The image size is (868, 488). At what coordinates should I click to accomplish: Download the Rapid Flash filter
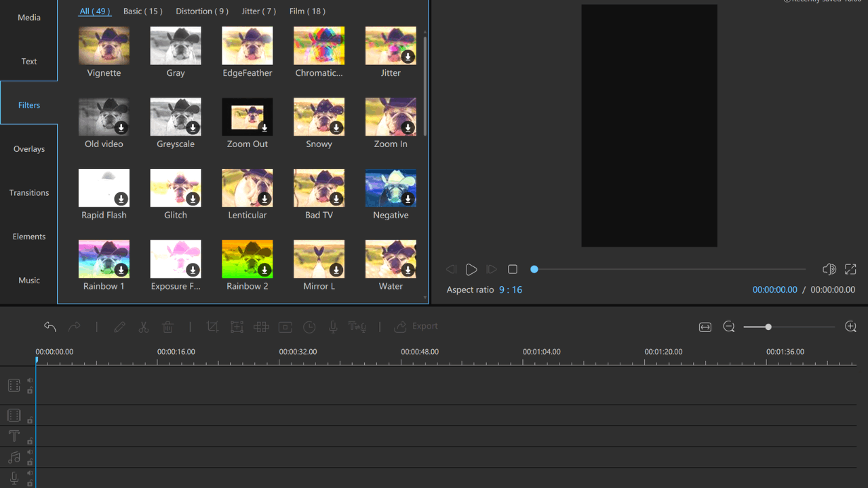[x=121, y=199]
